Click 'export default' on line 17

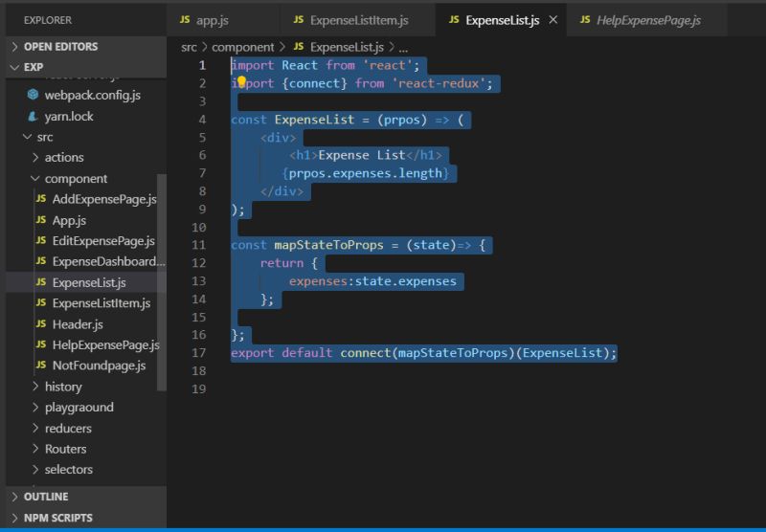tap(282, 352)
